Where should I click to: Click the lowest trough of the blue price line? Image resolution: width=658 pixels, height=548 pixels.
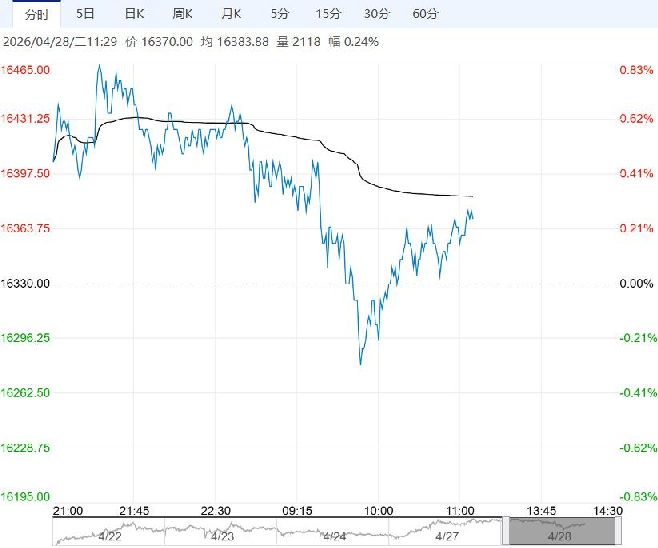[x=360, y=363]
